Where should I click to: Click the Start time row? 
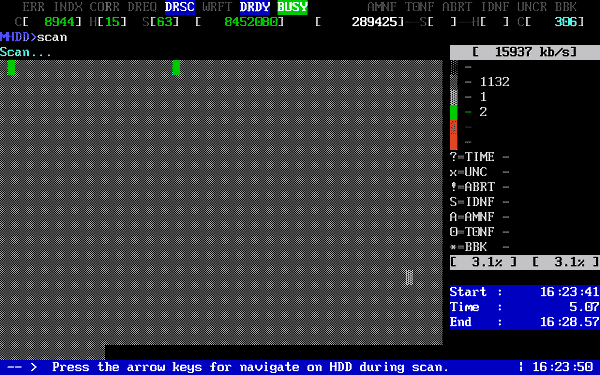click(525, 292)
